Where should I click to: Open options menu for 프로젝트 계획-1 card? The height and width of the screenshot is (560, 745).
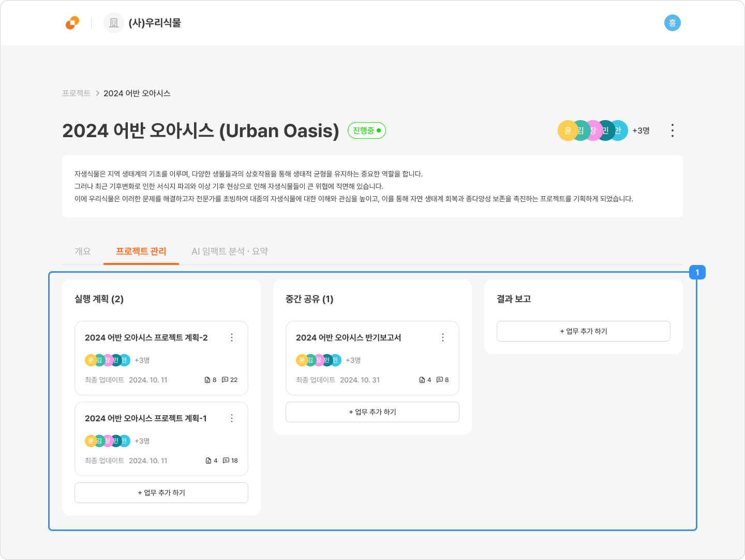click(232, 418)
